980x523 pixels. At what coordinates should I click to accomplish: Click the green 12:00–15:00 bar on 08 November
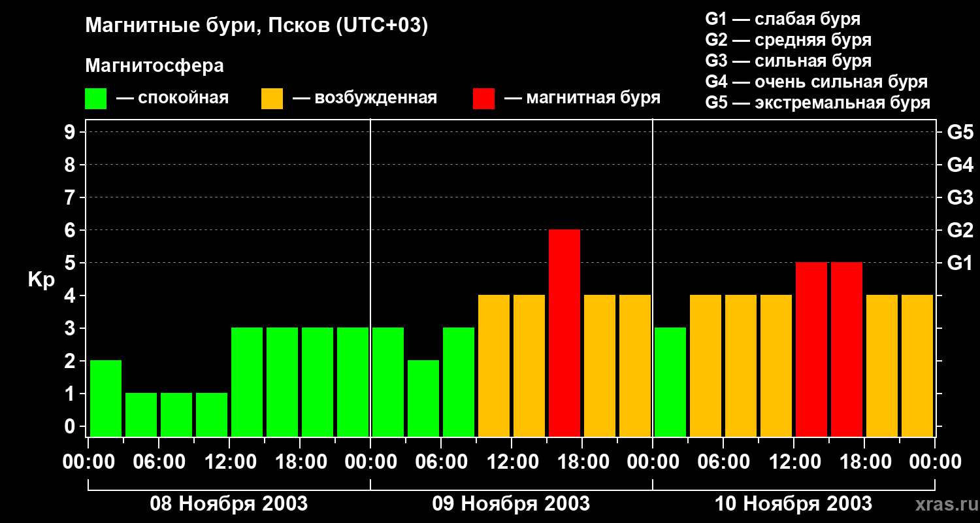click(x=247, y=382)
